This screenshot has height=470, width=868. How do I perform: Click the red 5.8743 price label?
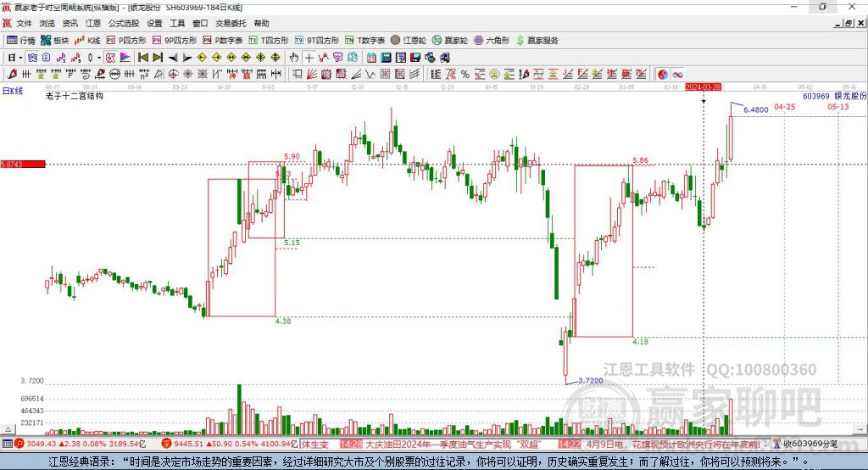coord(23,164)
